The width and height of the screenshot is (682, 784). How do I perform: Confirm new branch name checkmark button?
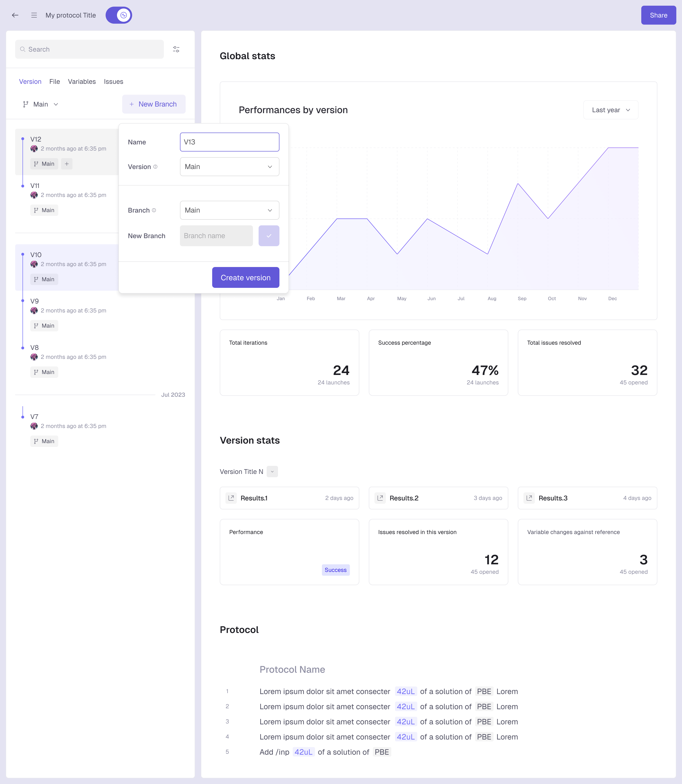[269, 236]
